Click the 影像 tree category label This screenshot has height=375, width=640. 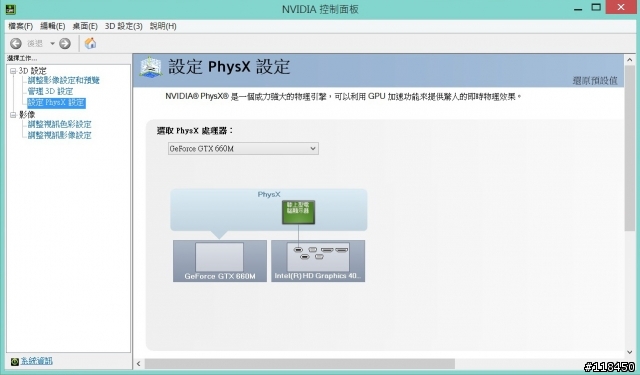coord(27,115)
